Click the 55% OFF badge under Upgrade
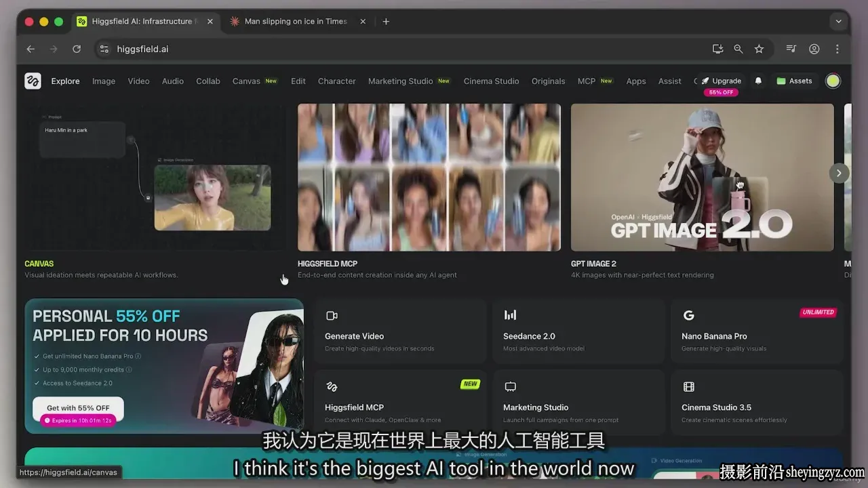Viewport: 868px width, 488px height. coord(721,92)
